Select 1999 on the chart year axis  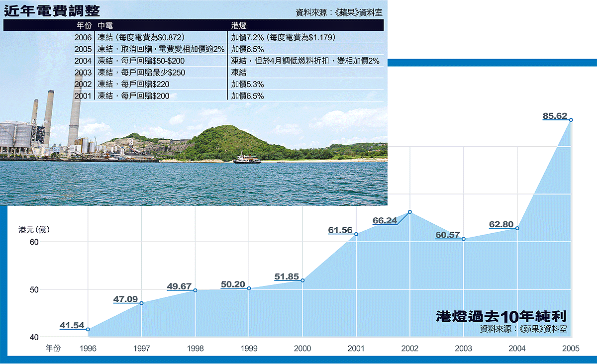249,349
